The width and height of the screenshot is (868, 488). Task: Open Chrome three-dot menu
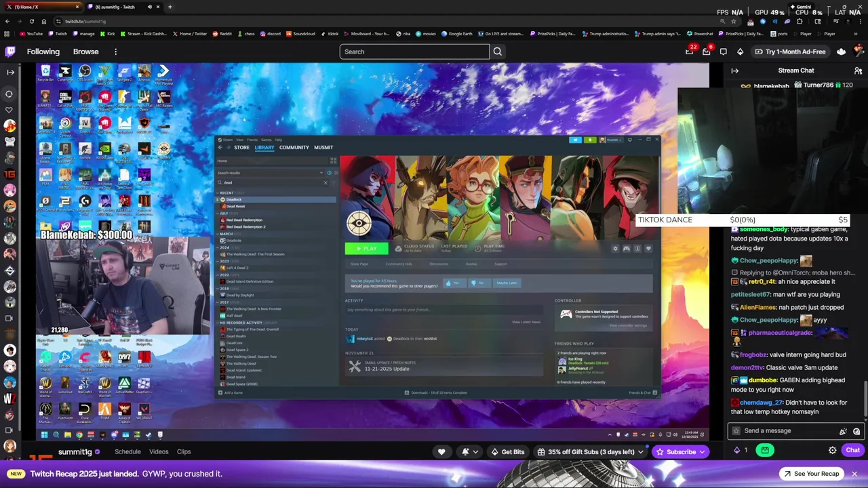860,21
